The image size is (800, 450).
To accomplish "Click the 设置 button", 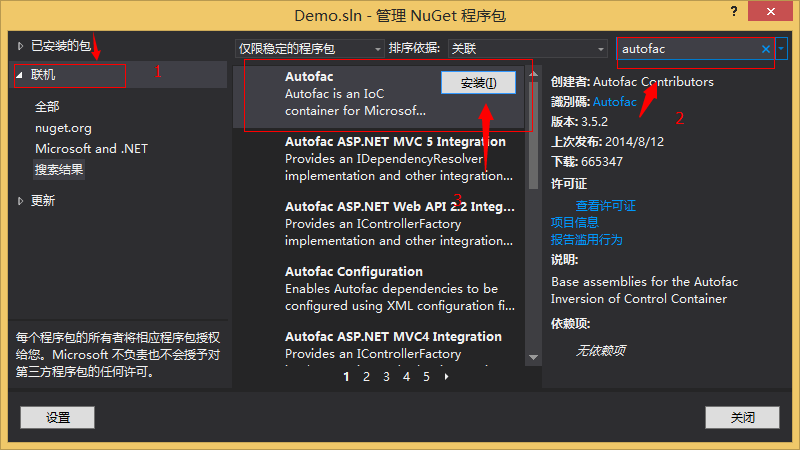I will tap(58, 417).
